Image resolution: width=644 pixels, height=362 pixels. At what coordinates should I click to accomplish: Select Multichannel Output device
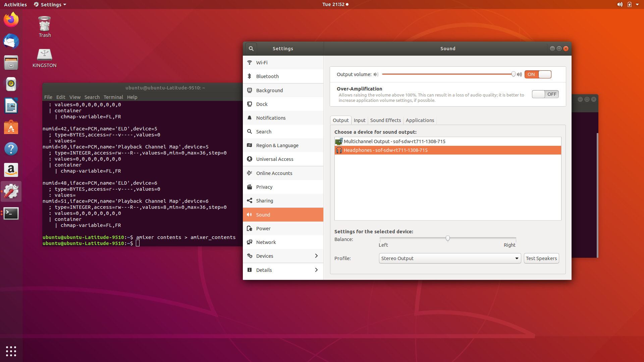[448, 141]
